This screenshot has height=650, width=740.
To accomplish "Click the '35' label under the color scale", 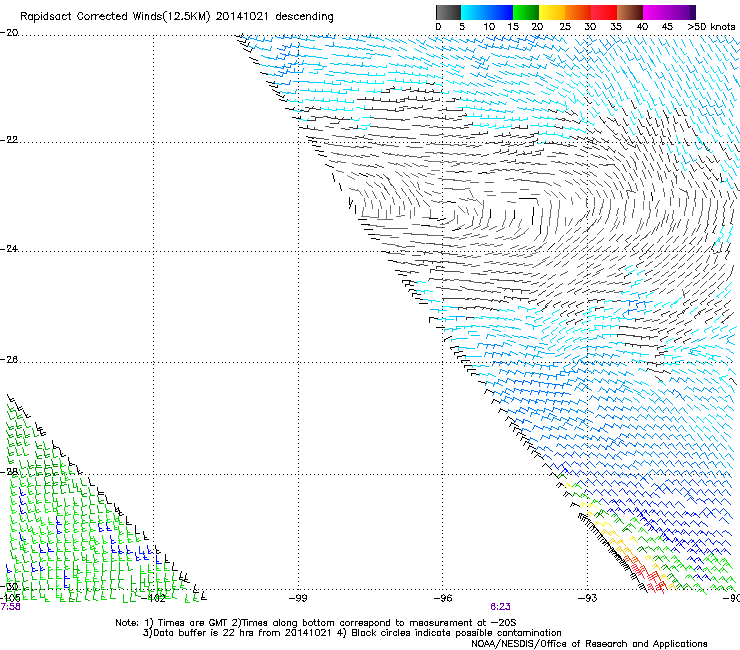I will [616, 27].
